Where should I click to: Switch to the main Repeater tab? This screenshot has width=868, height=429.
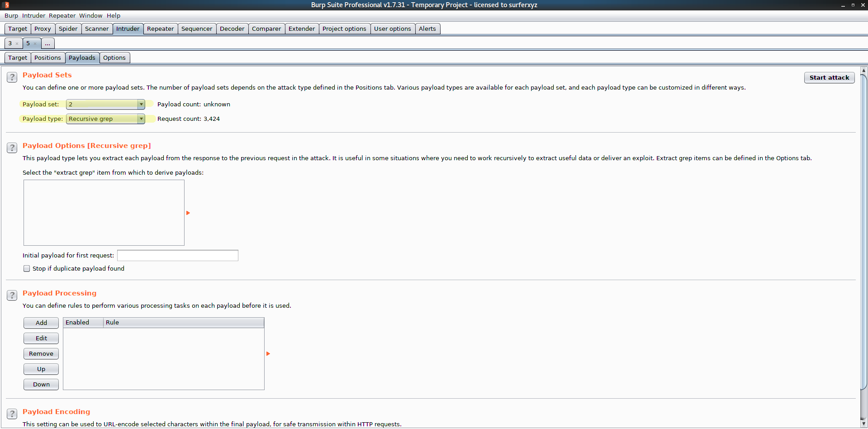pyautogui.click(x=161, y=29)
